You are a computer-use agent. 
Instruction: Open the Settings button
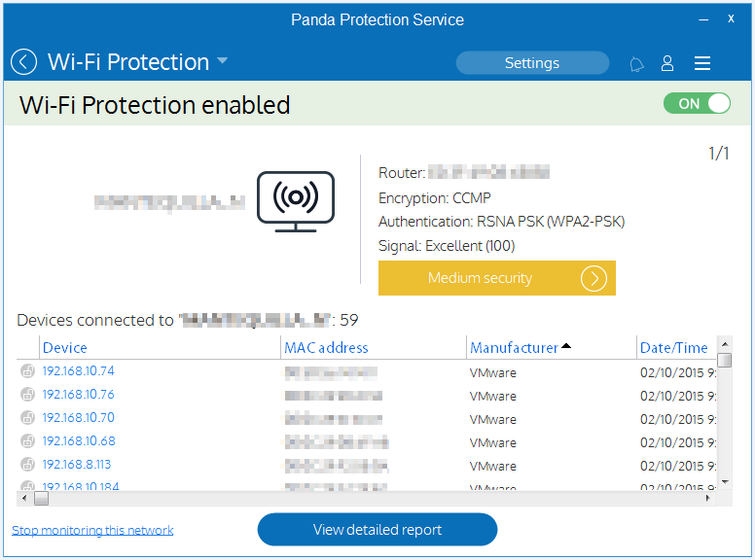(x=532, y=63)
